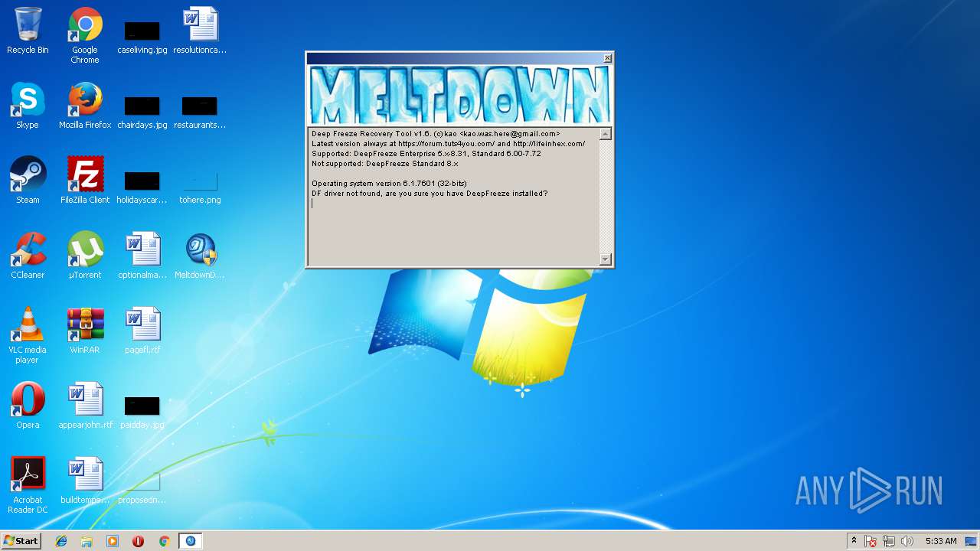
Task: Click Chrome icon in taskbar
Action: click(x=164, y=541)
